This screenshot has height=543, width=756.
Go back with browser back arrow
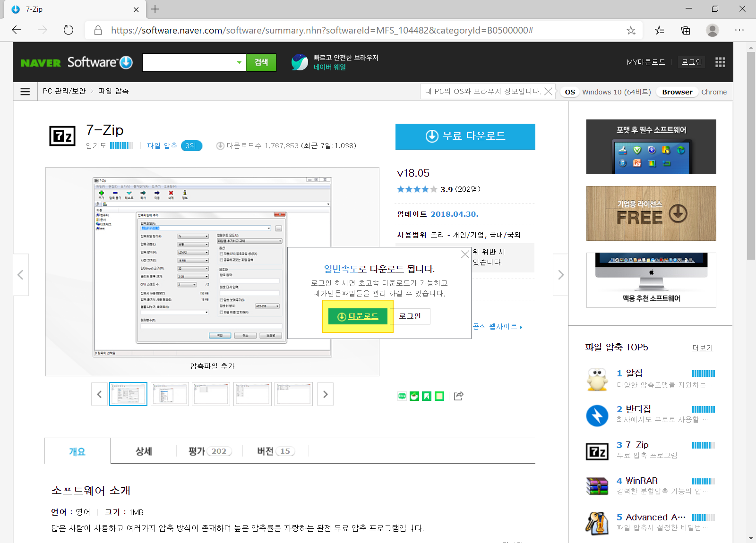[x=17, y=30]
